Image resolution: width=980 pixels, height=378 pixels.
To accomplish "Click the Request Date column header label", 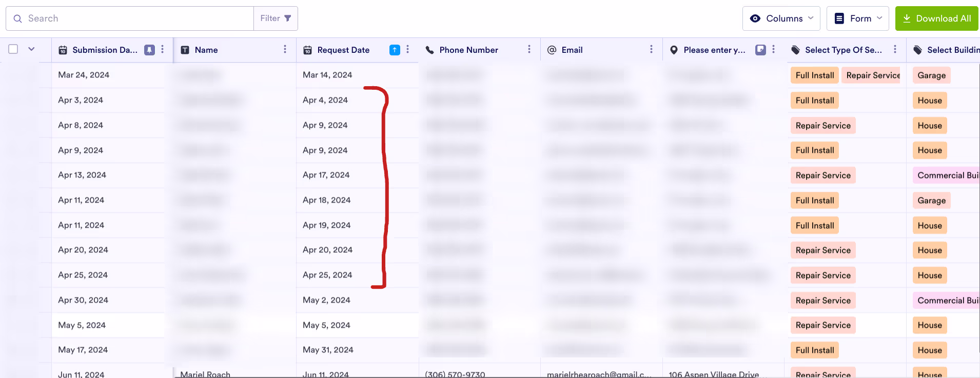I will [343, 50].
